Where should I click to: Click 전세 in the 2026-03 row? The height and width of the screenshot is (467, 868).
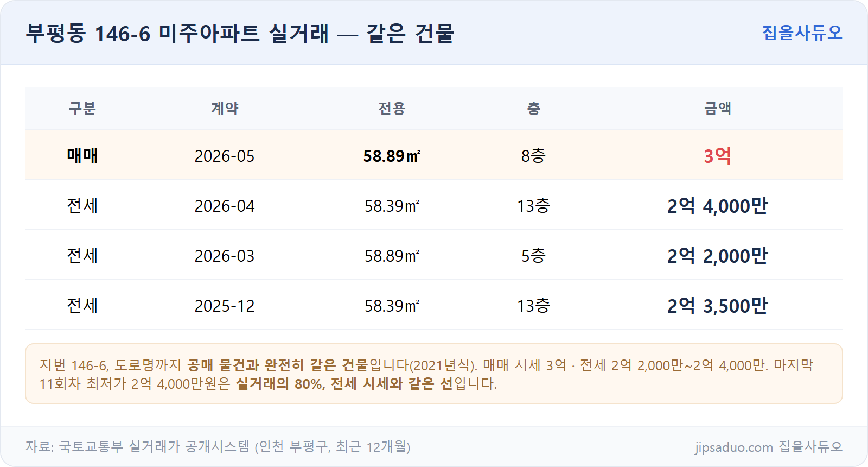pyautogui.click(x=82, y=256)
